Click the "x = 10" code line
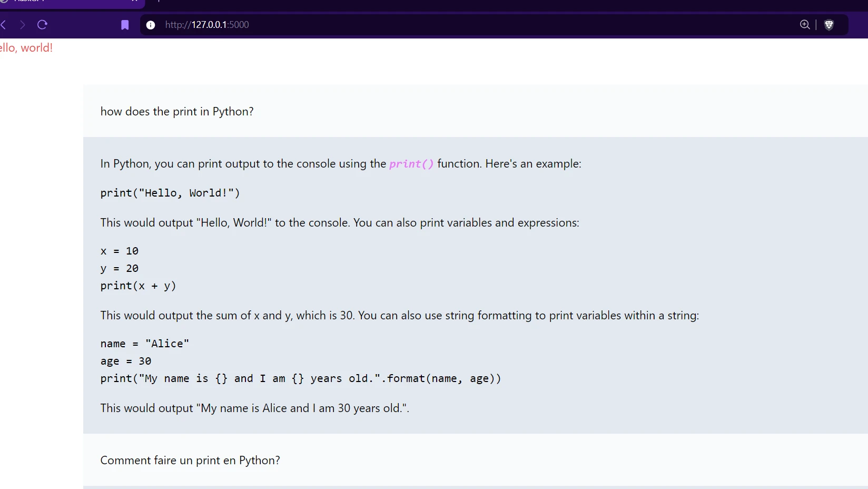The image size is (868, 489). tap(120, 251)
